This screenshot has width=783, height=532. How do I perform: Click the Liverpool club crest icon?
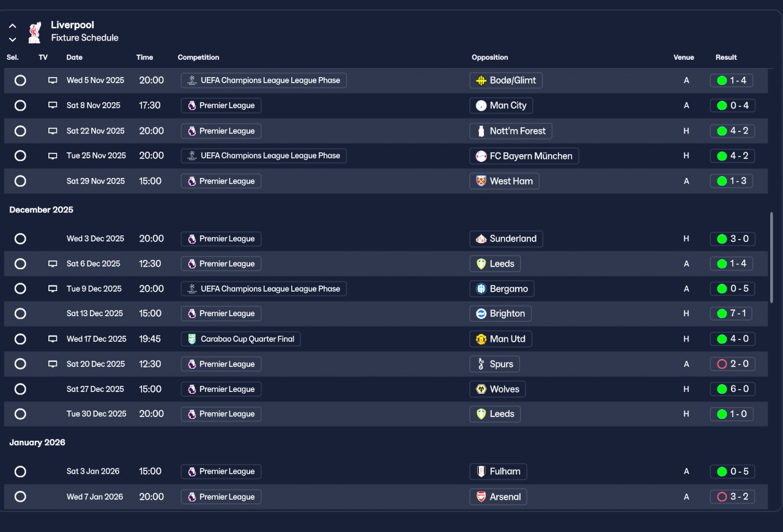coord(34,32)
